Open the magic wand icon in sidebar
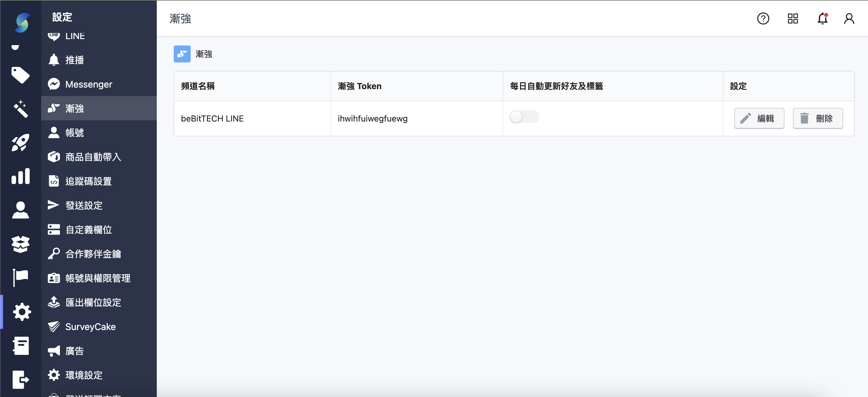The width and height of the screenshot is (868, 397). (x=21, y=109)
